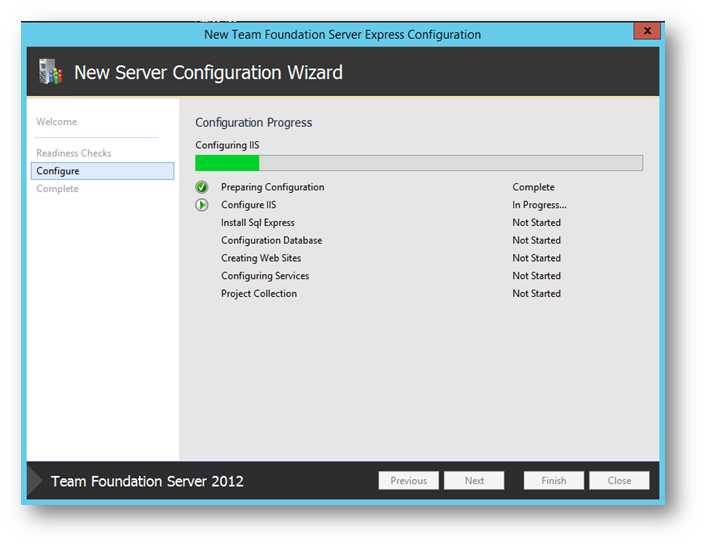Click the in-progress arrow icon beside Configure IIS
Viewport: 707px width, 547px height.
click(x=202, y=205)
